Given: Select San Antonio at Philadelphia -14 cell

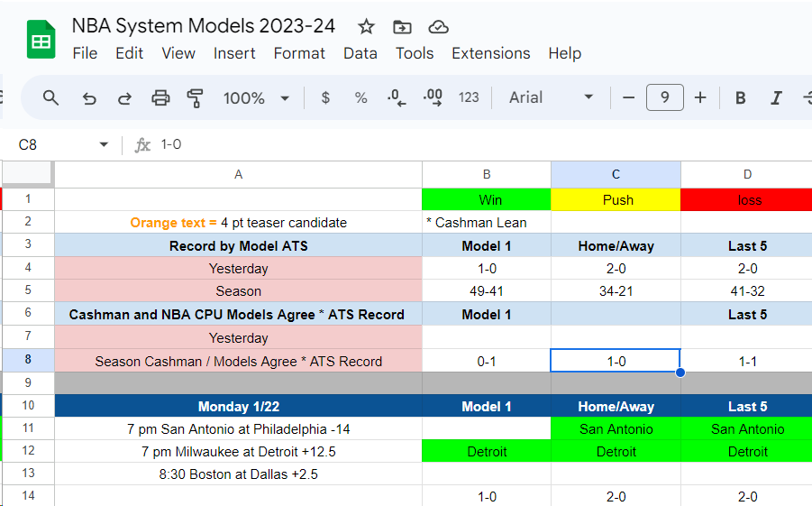Looking at the screenshot, I should click(x=238, y=429).
